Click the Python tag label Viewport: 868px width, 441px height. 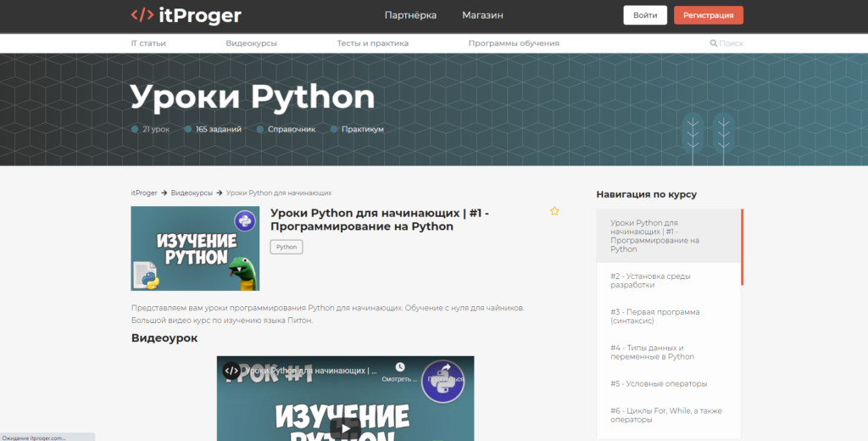(287, 247)
